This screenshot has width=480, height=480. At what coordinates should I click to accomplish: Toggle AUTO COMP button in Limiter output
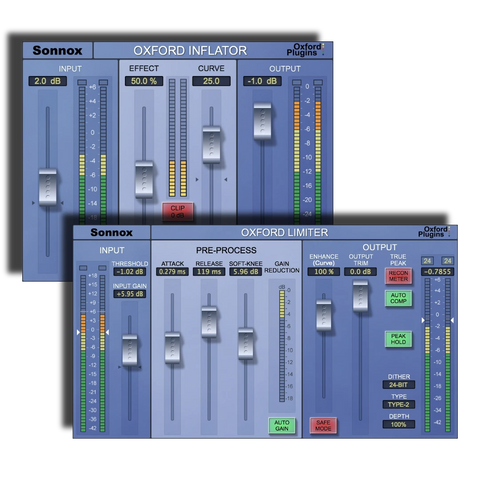tap(398, 298)
